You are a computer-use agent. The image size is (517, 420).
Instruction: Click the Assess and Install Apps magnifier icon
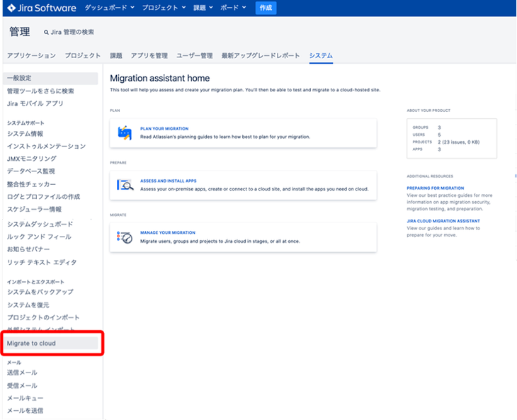(x=125, y=185)
